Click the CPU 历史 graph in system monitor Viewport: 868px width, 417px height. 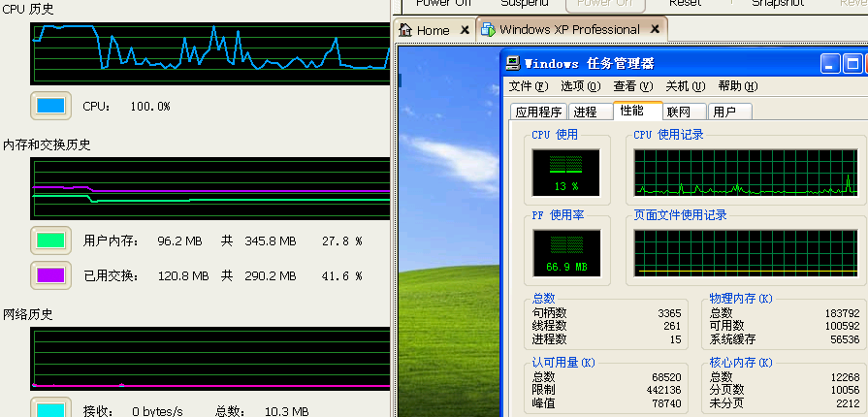pyautogui.click(x=210, y=53)
